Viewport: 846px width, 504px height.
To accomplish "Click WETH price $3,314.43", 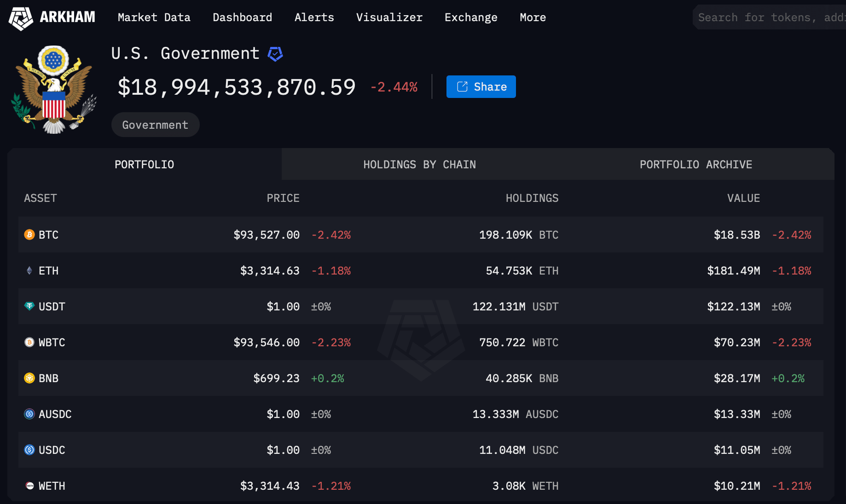I will click(270, 486).
